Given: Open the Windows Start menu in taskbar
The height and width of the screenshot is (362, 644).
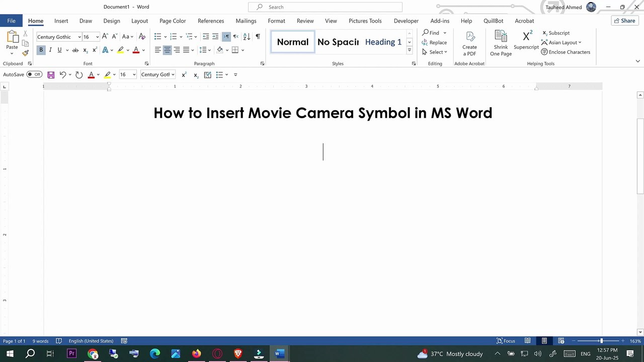Looking at the screenshot, I should point(10,354).
